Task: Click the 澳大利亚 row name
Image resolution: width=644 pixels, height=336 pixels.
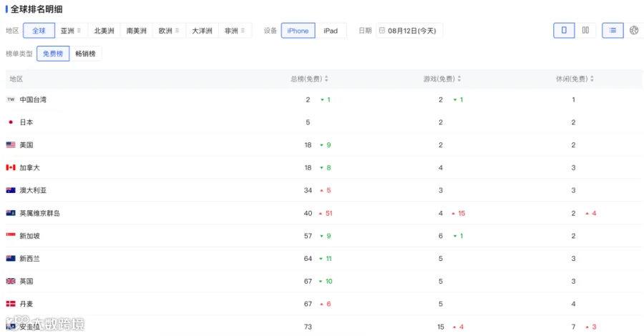Action: click(33, 190)
